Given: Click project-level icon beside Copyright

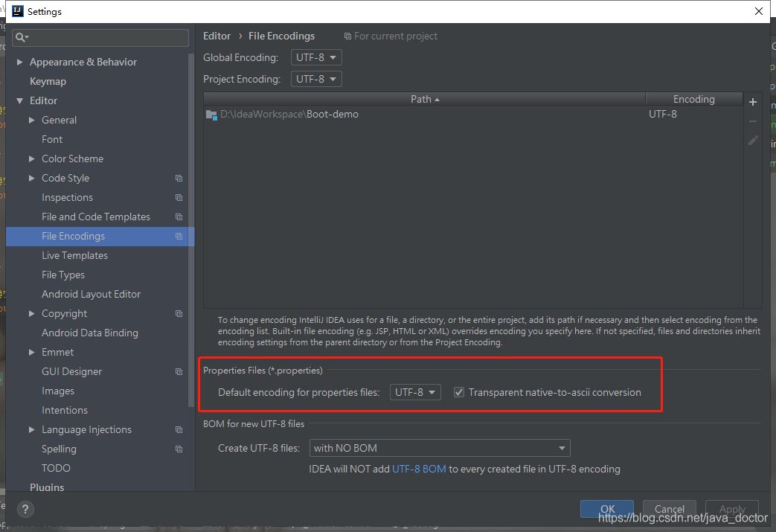Looking at the screenshot, I should pyautogui.click(x=179, y=313).
